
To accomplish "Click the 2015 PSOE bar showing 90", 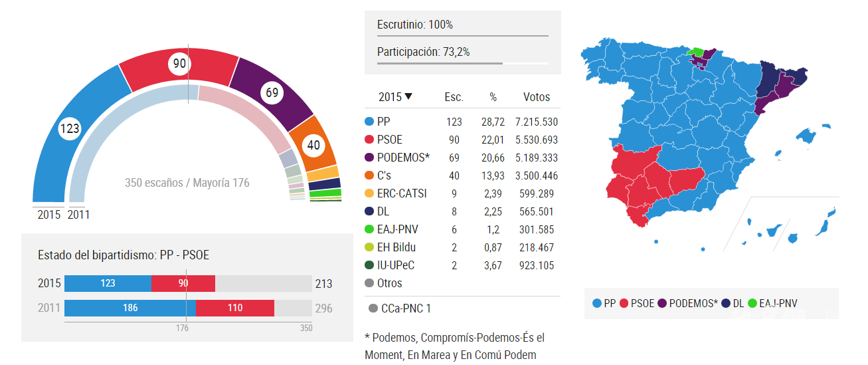I will [x=183, y=283].
